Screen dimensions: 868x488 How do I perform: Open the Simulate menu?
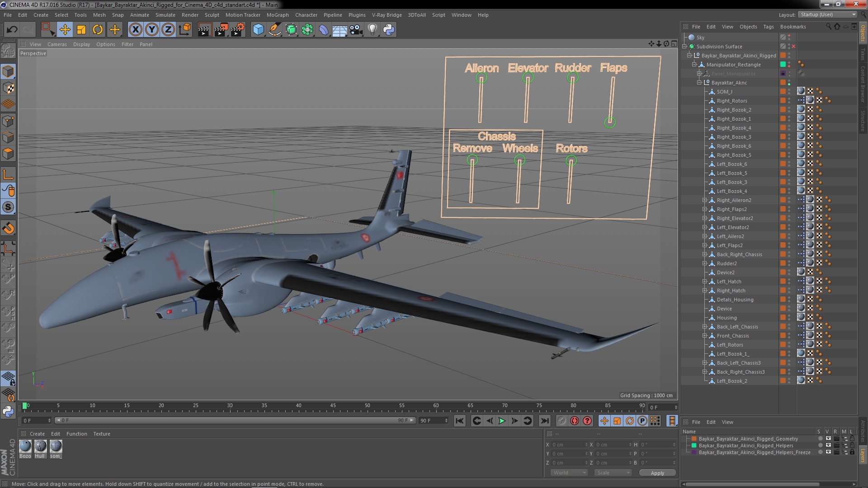click(x=165, y=15)
